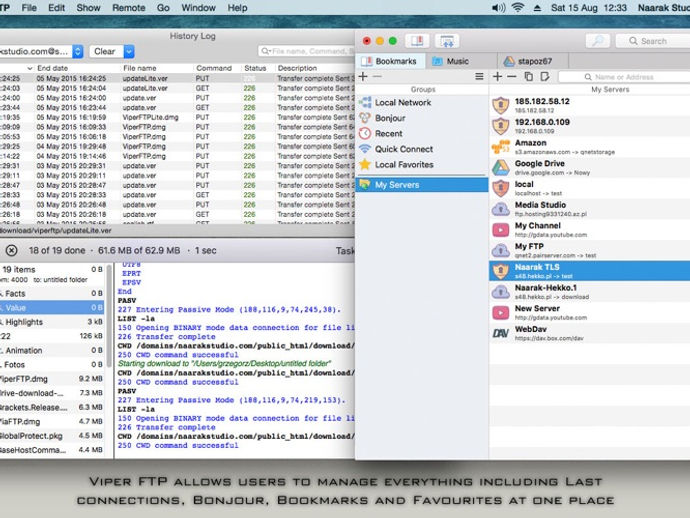Open the Edit menu
Viewport: 690px width, 518px height.
pos(56,8)
